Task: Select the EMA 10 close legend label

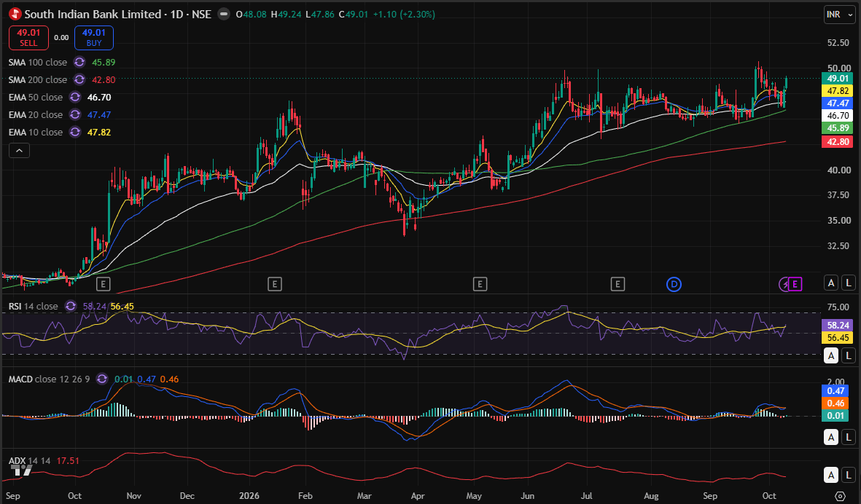Action: click(35, 132)
